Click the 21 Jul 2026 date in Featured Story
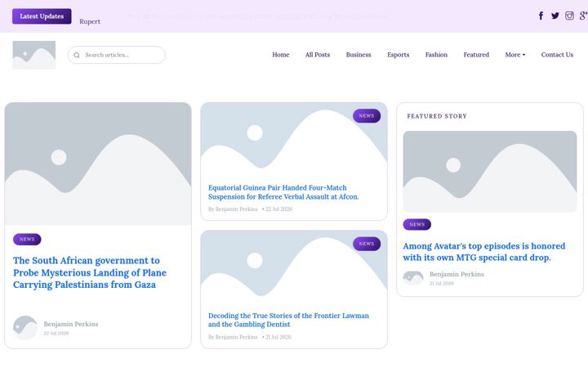 tap(441, 284)
